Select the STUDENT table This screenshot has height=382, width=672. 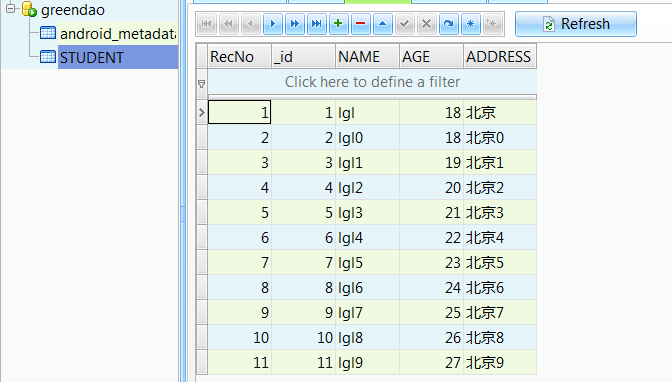(91, 57)
